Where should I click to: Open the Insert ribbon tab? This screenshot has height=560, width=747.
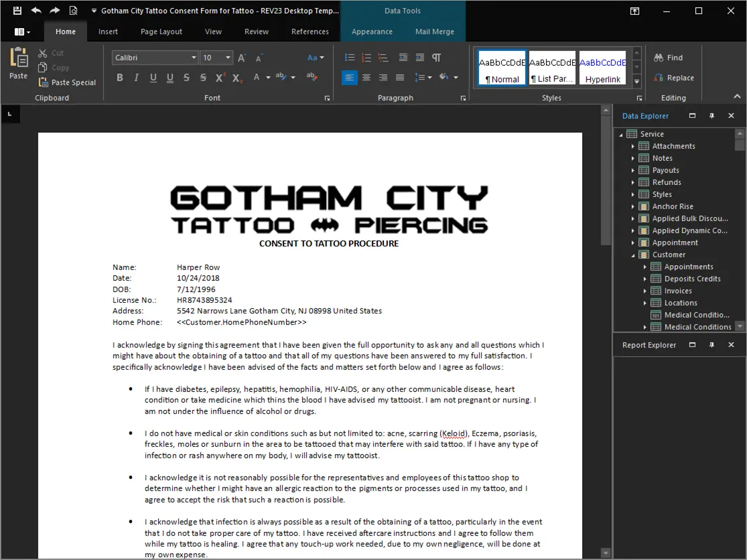tap(108, 31)
